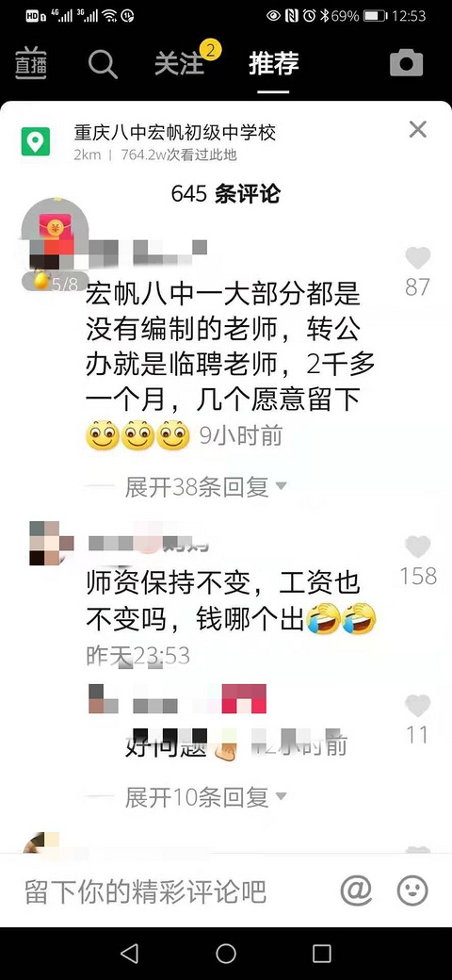Tap the Android home circle button
Image resolution: width=452 pixels, height=980 pixels.
225,953
